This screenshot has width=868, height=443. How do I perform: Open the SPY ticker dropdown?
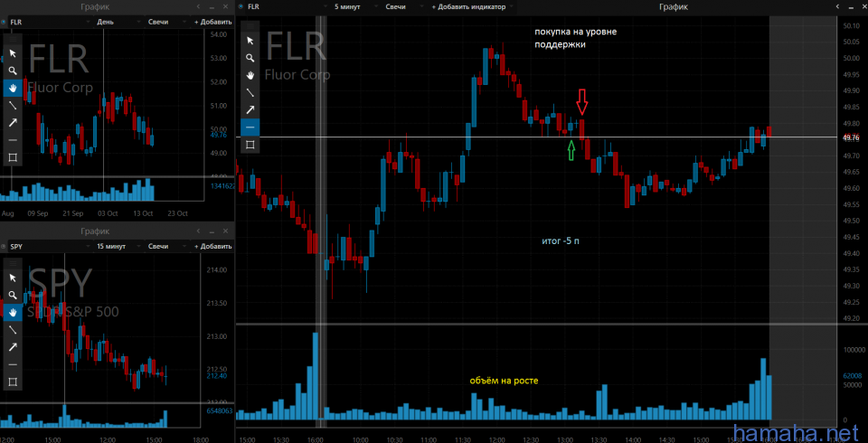50,247
